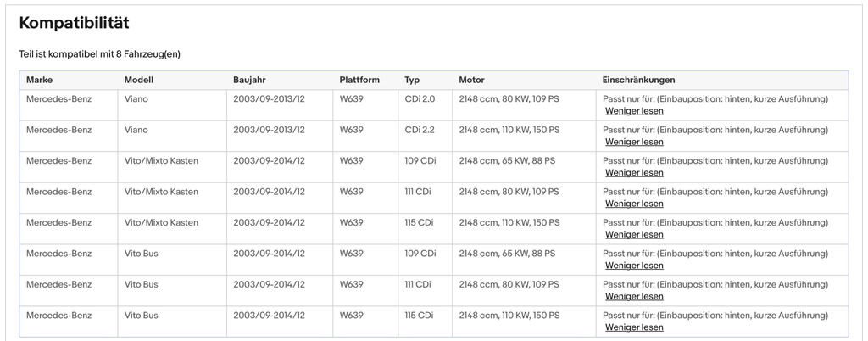Select '2148 ccm, 65 KW, 88 PS' in Vito Bus row
This screenshot has width=868, height=341.
[x=507, y=254]
